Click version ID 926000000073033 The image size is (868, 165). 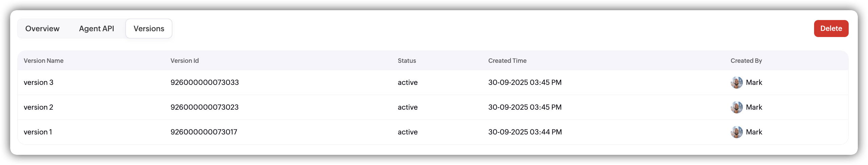click(x=204, y=82)
